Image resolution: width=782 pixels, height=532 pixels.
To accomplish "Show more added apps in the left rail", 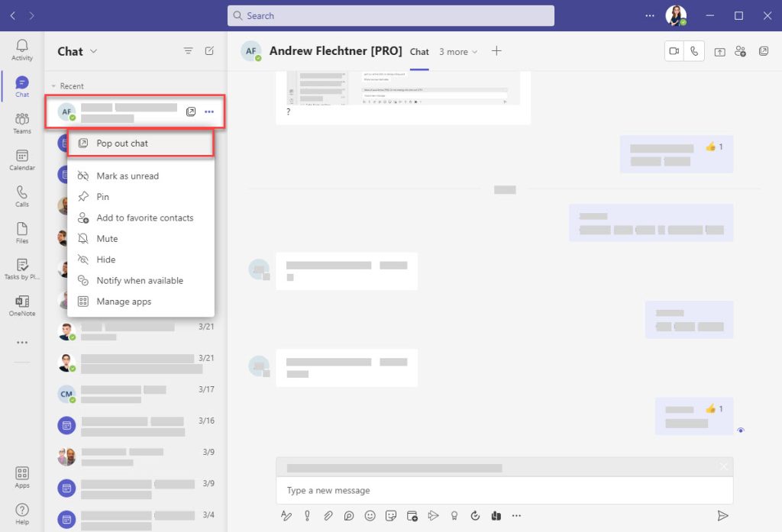I will (22, 343).
